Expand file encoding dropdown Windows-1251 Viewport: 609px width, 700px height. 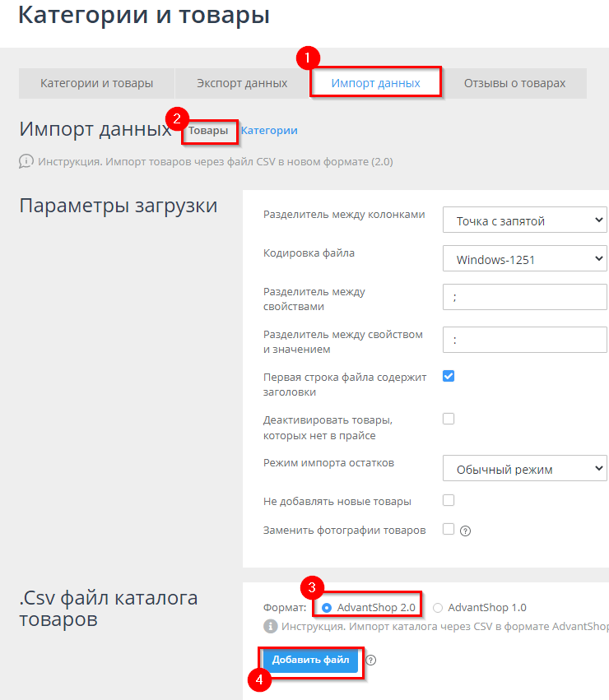point(524,260)
